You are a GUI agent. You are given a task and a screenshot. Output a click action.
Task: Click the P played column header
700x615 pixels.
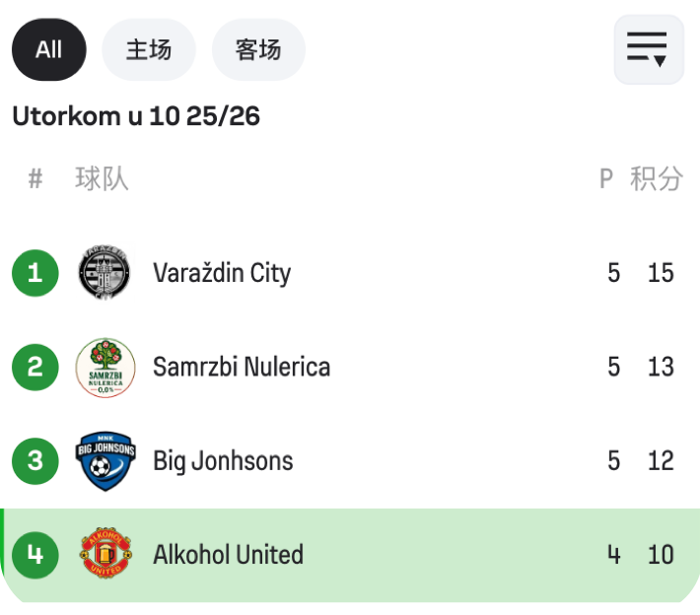click(606, 178)
